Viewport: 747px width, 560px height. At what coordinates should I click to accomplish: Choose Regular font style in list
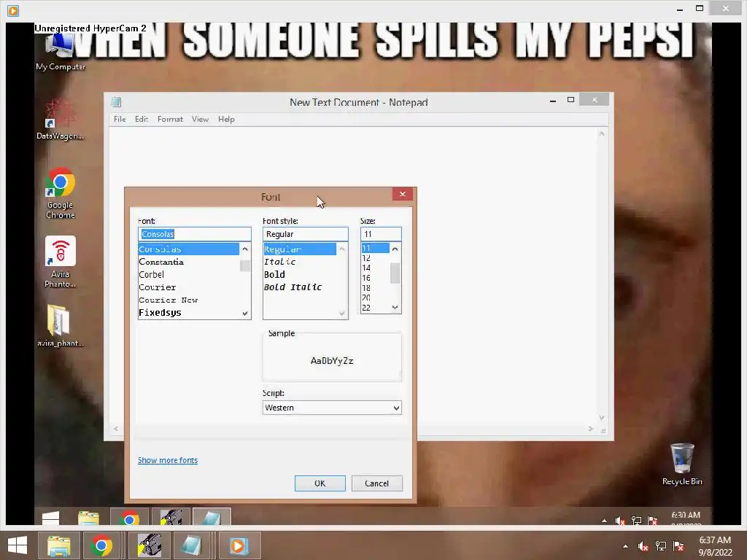point(300,249)
